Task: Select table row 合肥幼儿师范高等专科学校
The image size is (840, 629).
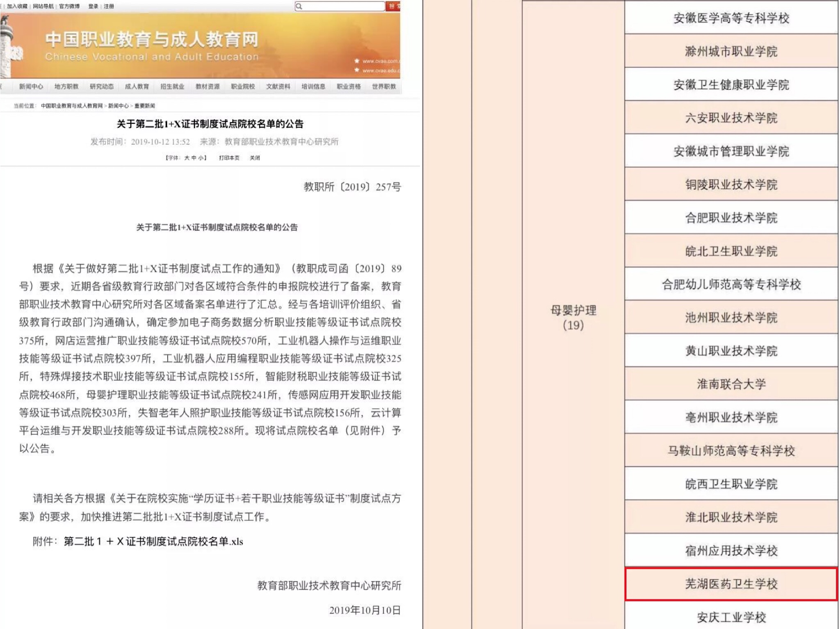Action: pos(731,284)
